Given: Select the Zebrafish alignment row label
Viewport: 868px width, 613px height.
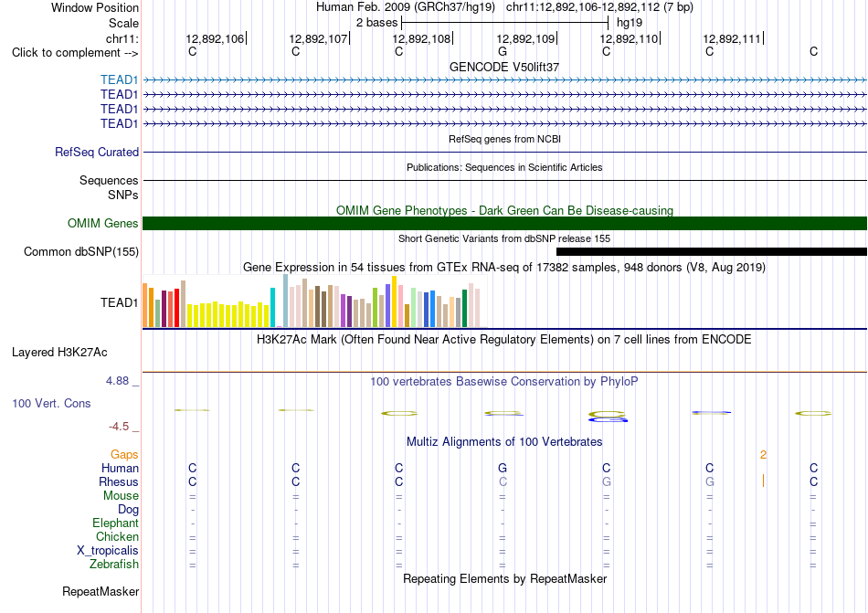Looking at the screenshot, I should tap(114, 565).
